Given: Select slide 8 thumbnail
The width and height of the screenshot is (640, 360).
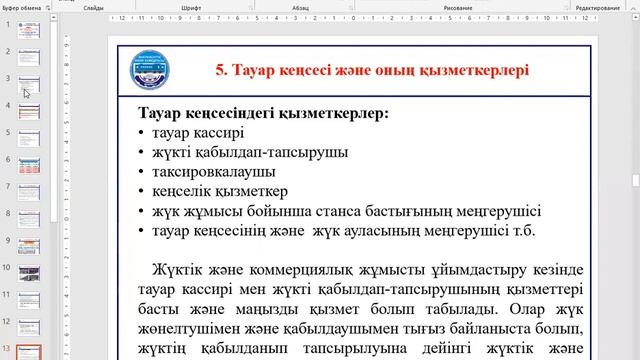Looking at the screenshot, I should [x=29, y=219].
